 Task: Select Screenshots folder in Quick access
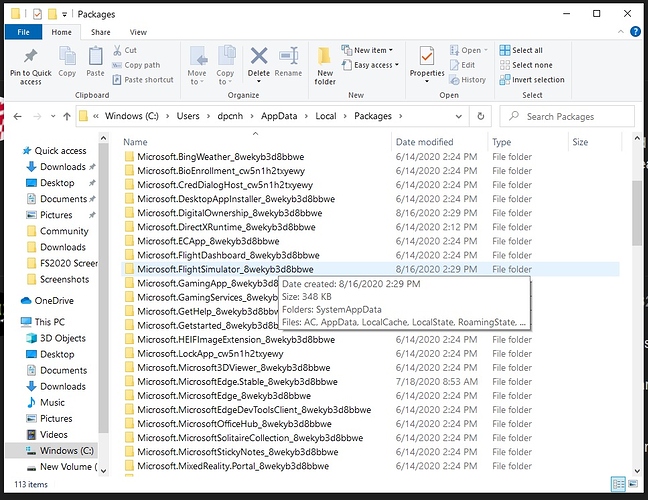click(64, 279)
